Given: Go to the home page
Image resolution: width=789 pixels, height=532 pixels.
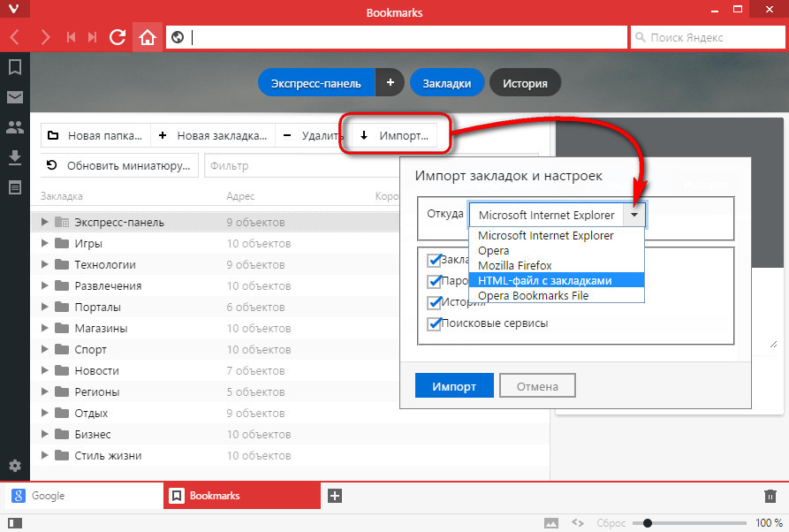Looking at the screenshot, I should pyautogui.click(x=148, y=37).
